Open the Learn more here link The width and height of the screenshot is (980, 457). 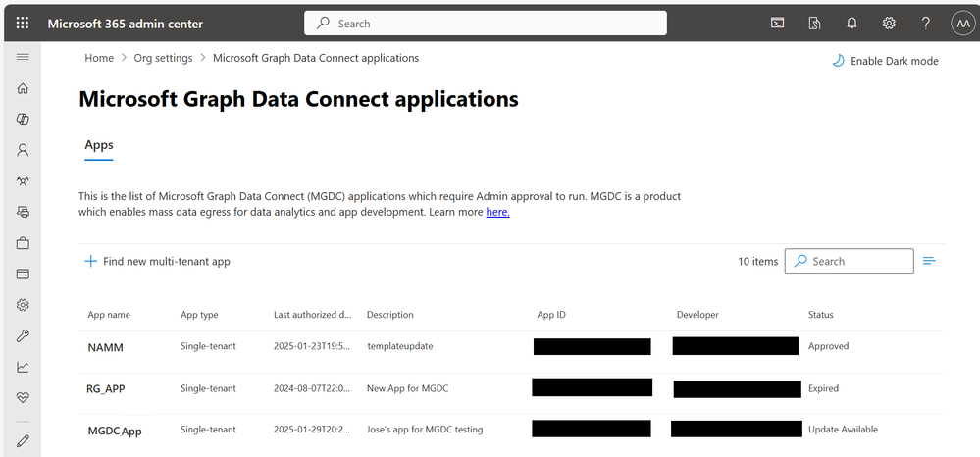point(497,212)
